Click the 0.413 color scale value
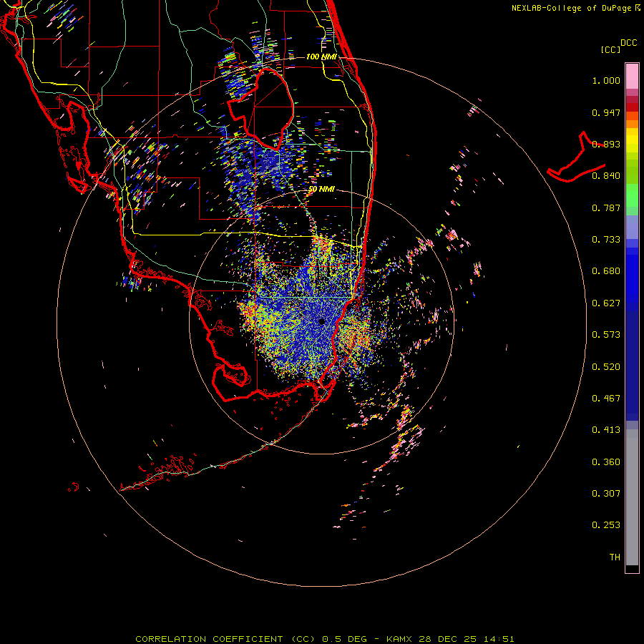The image size is (644, 644). (606, 430)
